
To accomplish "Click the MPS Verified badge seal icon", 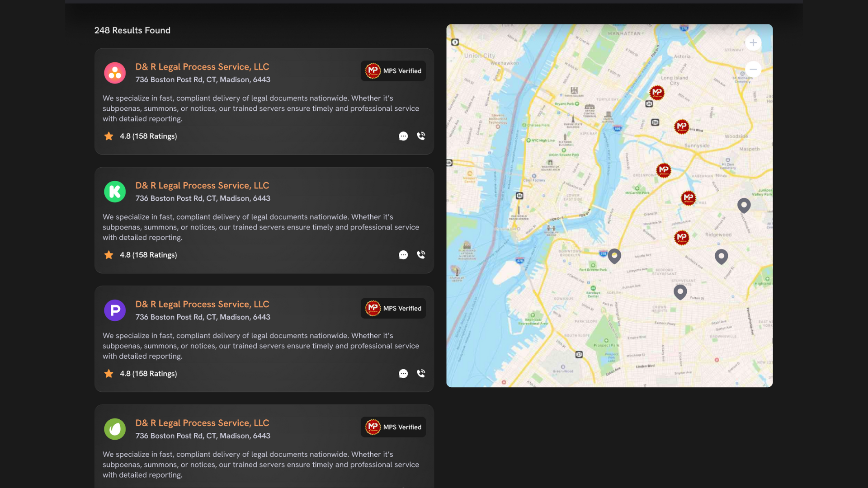I will coord(373,70).
